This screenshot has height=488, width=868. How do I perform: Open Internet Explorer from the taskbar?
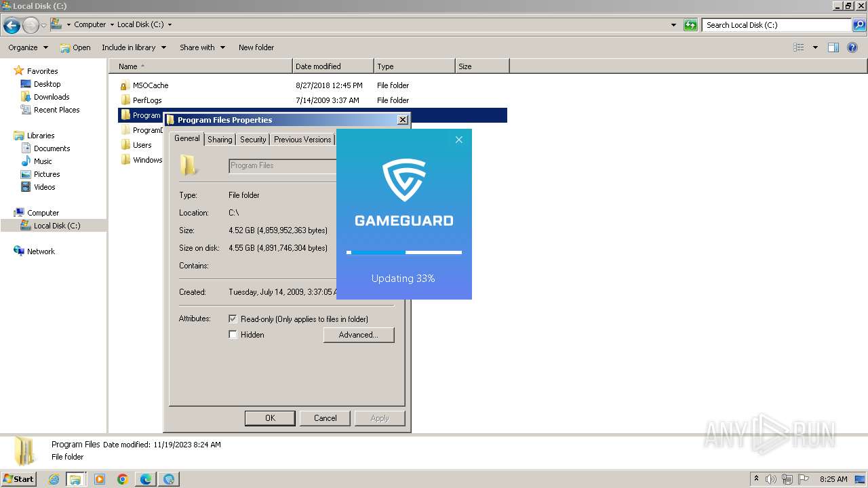(x=54, y=479)
